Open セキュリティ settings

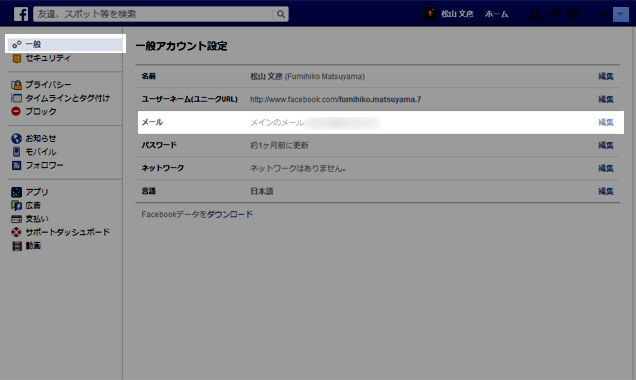tap(48, 58)
